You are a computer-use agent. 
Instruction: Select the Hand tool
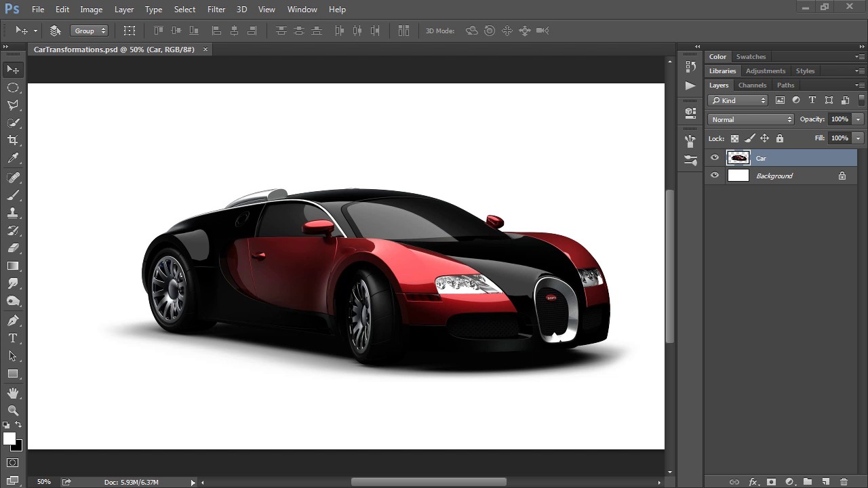(13, 393)
